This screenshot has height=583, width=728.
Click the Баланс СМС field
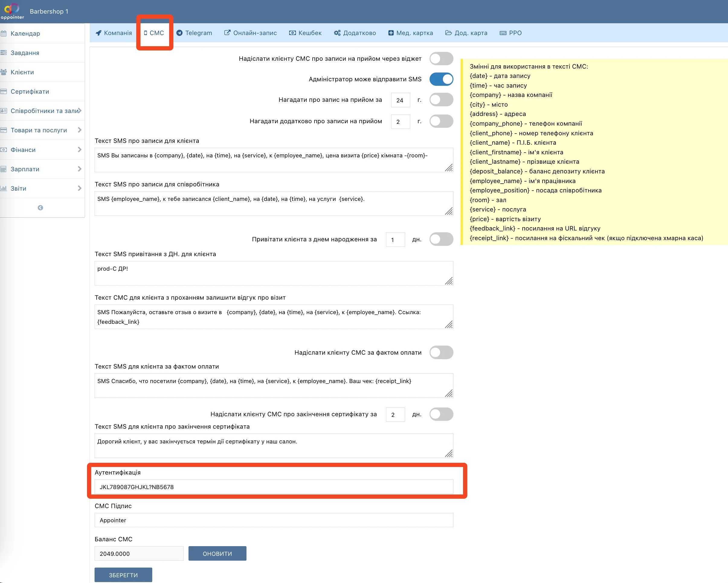click(139, 554)
